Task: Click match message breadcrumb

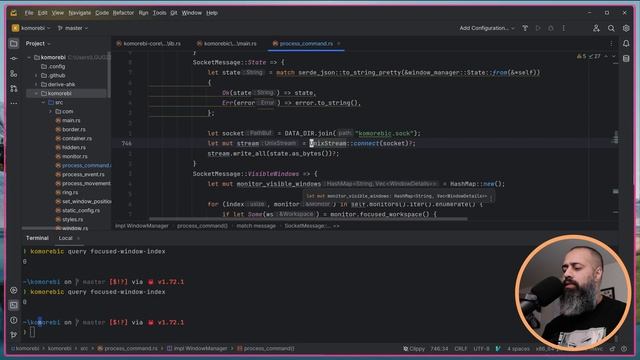Action: pyautogui.click(x=256, y=226)
